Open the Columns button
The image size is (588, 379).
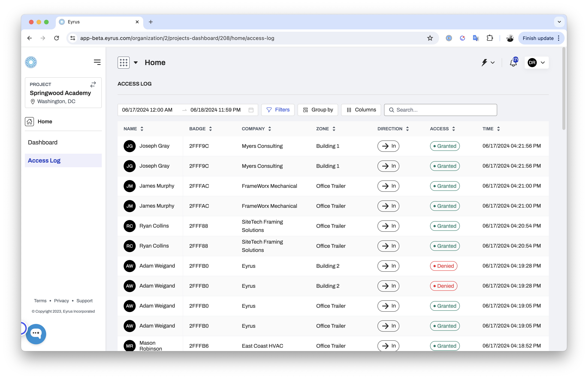(x=361, y=110)
